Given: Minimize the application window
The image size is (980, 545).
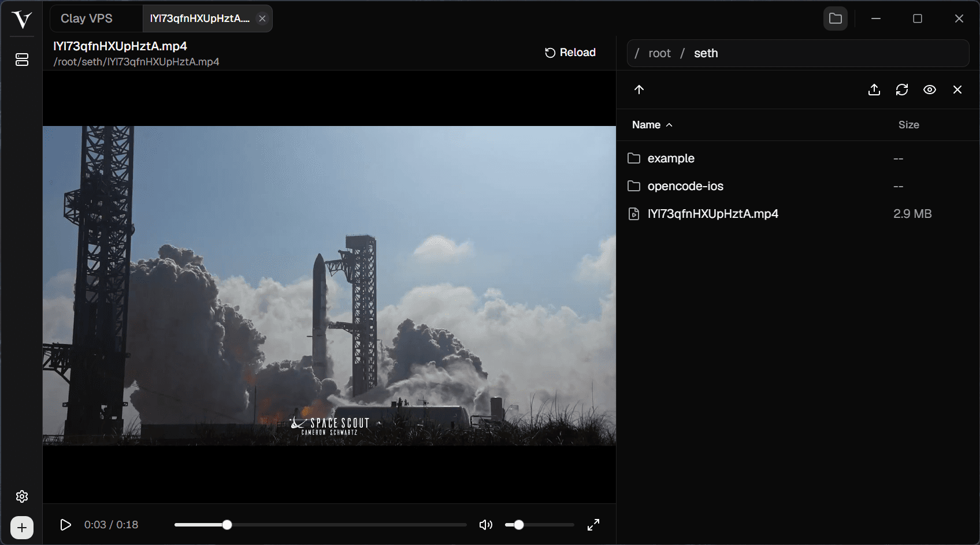Looking at the screenshot, I should coord(876,18).
